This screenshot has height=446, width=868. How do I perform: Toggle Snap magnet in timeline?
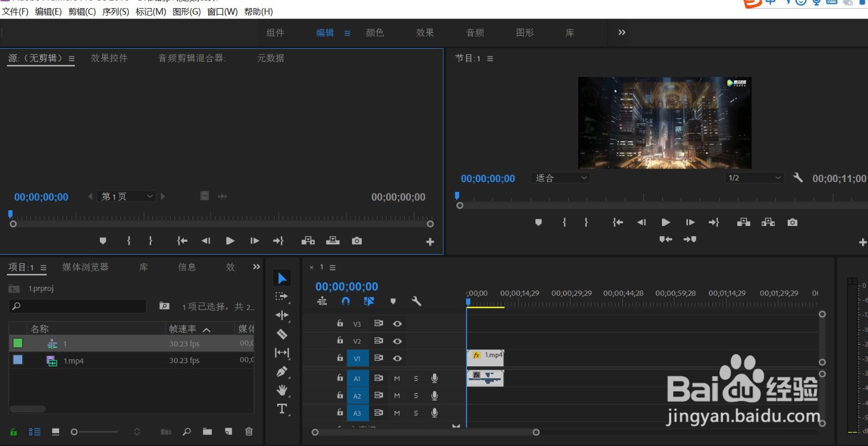pos(346,301)
